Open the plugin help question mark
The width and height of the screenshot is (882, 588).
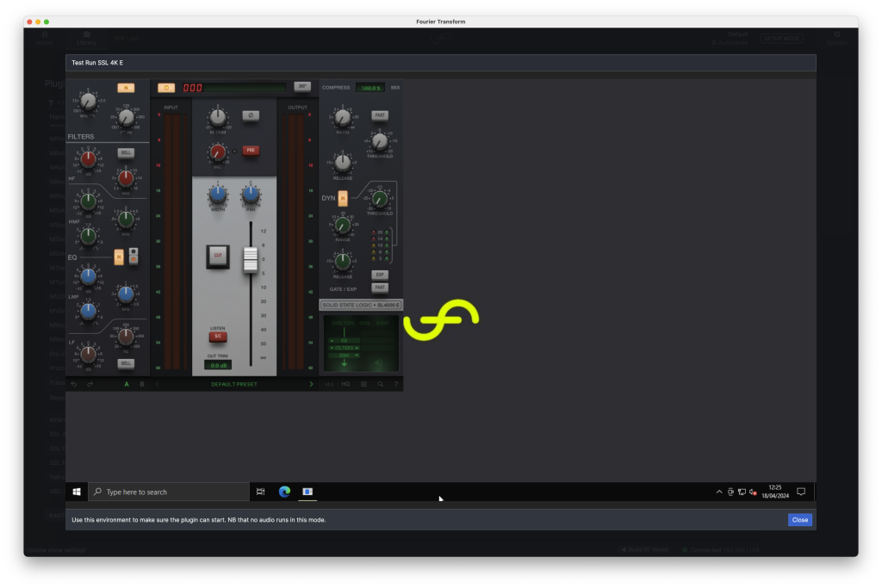(x=396, y=385)
